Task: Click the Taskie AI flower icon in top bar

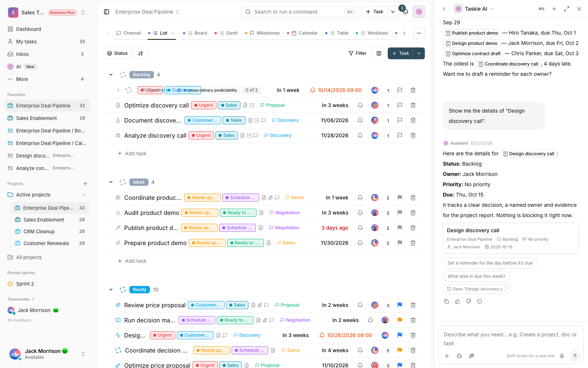Action: click(x=419, y=12)
